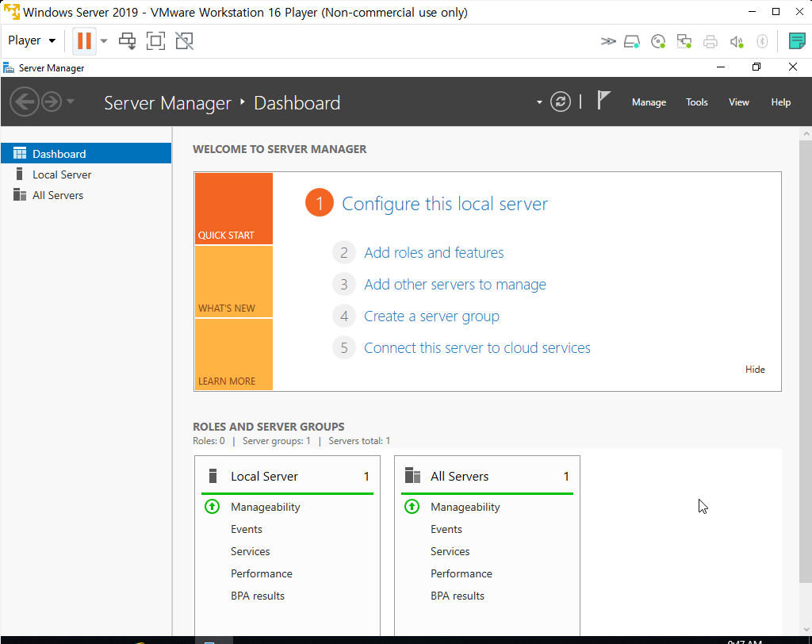
Task: Open the Player menu dropdown
Action: pos(32,40)
